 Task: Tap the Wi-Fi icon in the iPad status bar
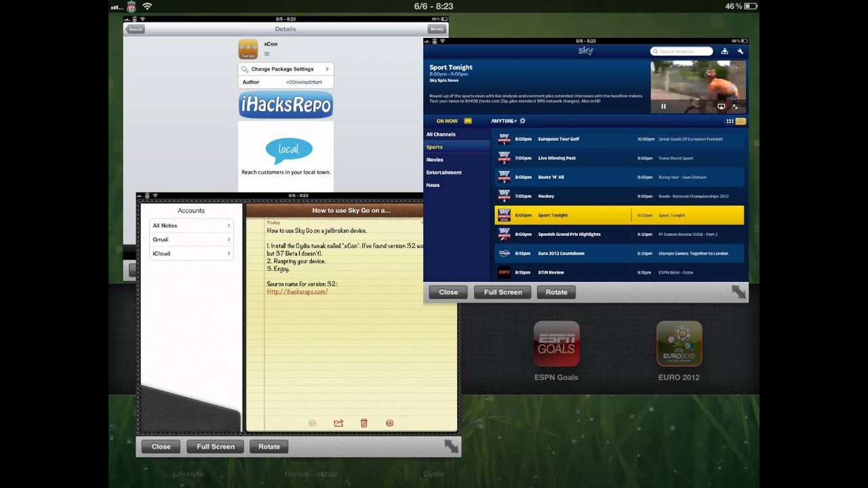tap(147, 6)
